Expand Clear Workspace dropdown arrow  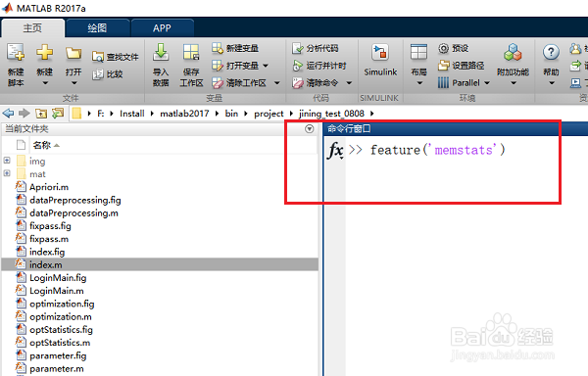(277, 83)
